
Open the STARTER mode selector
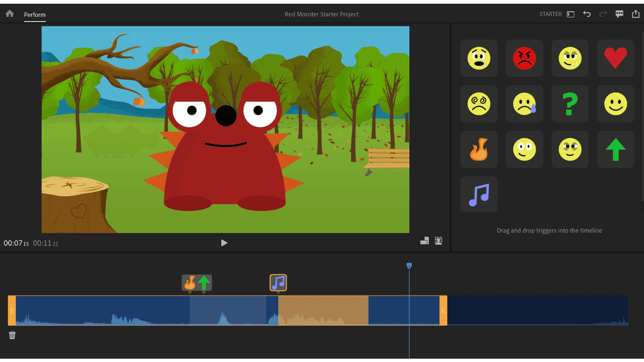pos(550,14)
